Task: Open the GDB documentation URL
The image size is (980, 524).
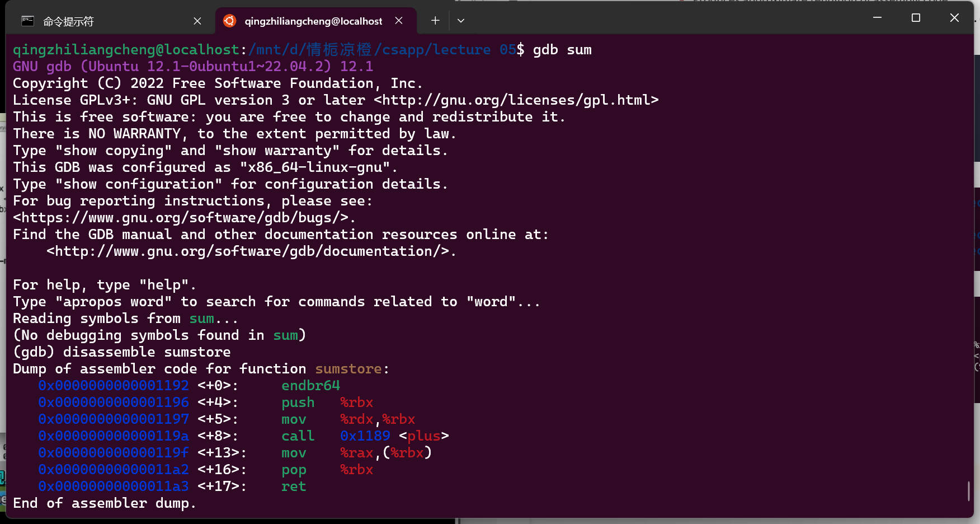Action: [251, 251]
